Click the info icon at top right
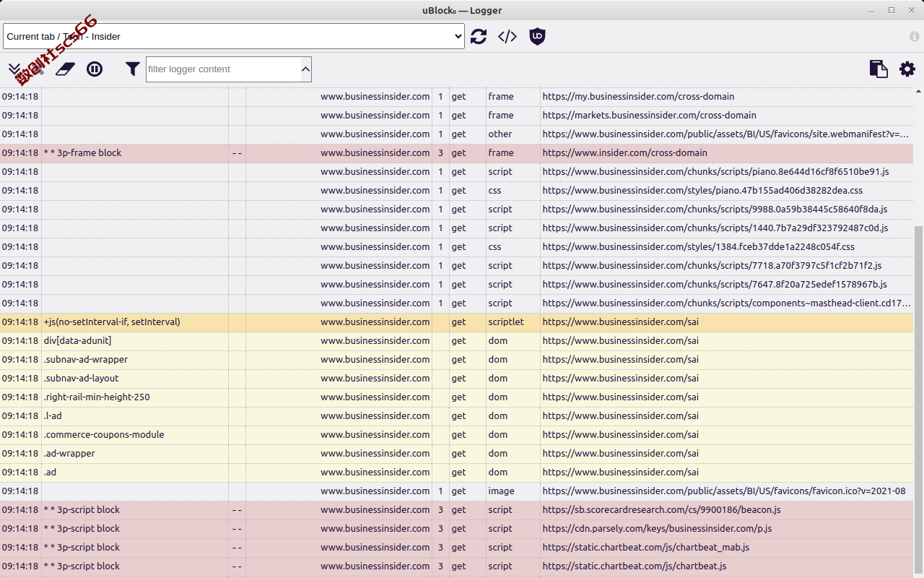The width and height of the screenshot is (924, 578). 915,37
